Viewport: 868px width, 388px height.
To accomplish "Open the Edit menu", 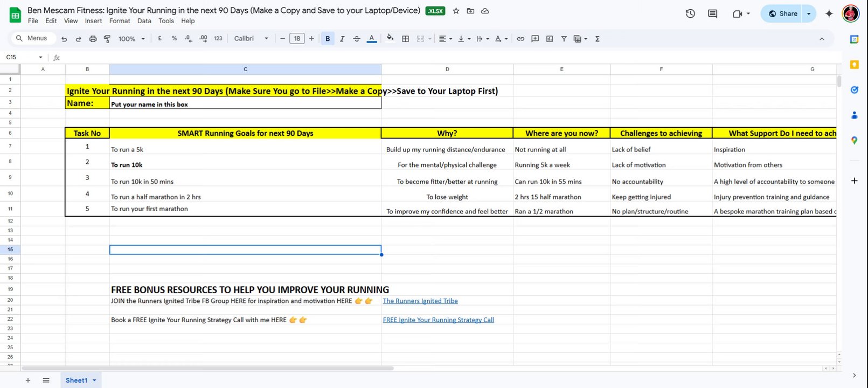I will pyautogui.click(x=51, y=21).
